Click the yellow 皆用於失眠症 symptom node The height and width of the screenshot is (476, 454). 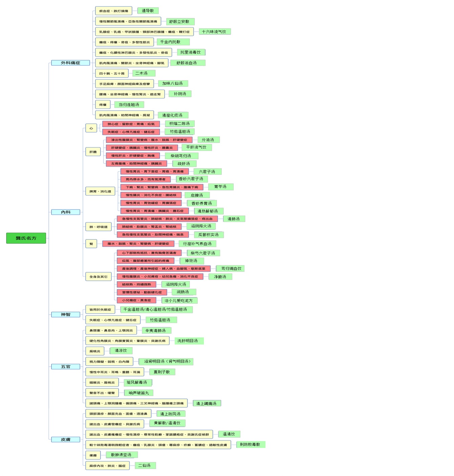(100, 310)
